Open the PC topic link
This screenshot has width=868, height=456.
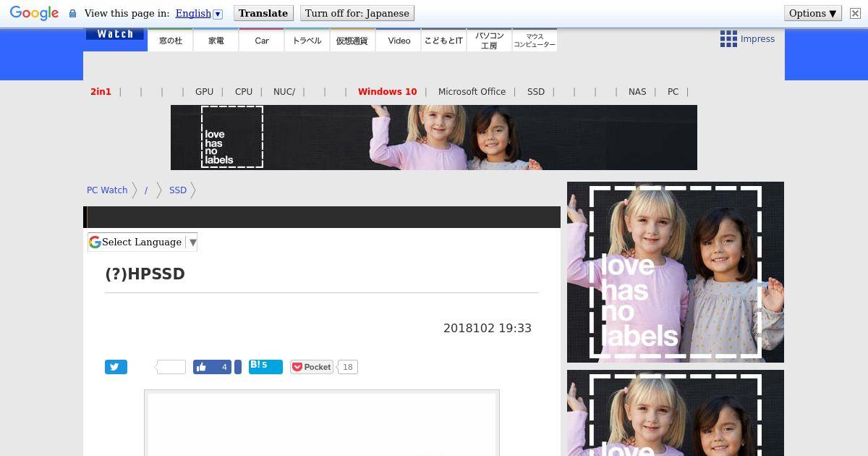click(x=673, y=92)
